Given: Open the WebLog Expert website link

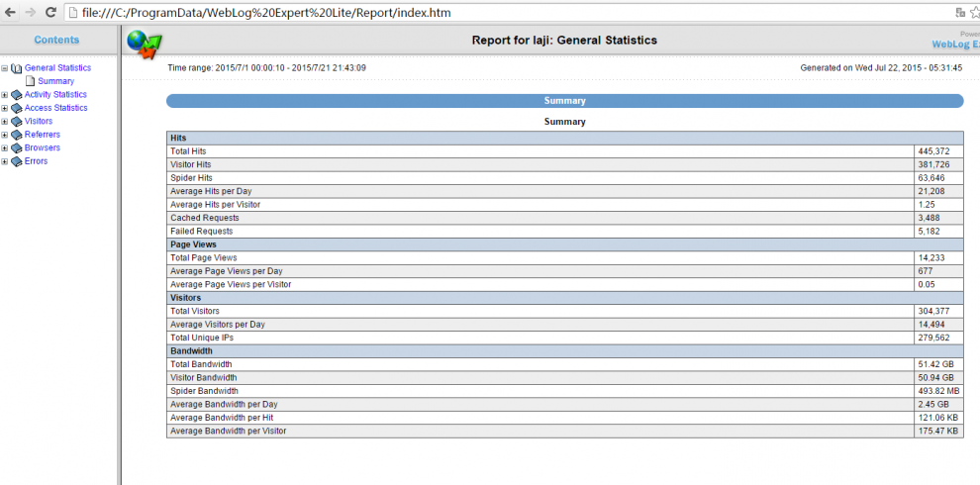Looking at the screenshot, I should tap(954, 45).
